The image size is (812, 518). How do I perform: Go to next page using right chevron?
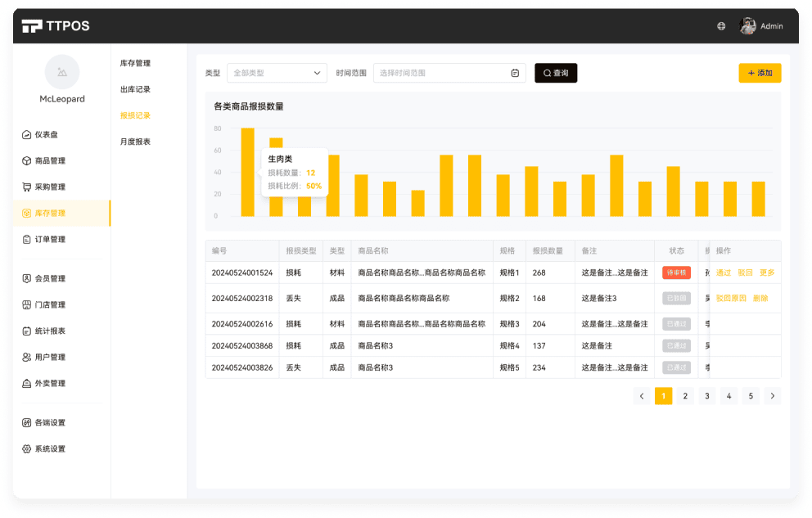click(772, 396)
